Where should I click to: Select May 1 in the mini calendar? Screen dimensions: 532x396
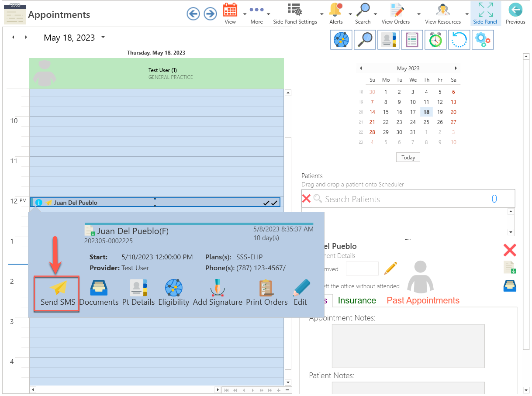tap(386, 92)
